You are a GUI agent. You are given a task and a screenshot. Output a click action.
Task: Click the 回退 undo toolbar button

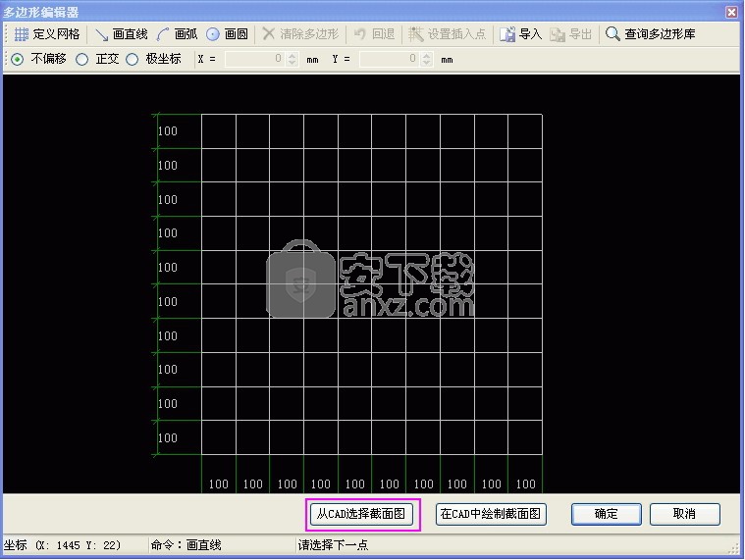[374, 34]
